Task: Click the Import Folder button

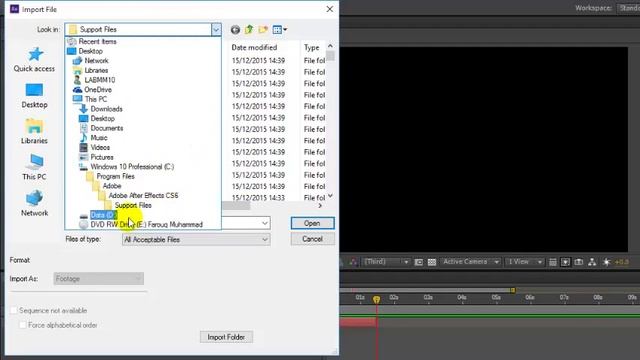Action: point(226,337)
